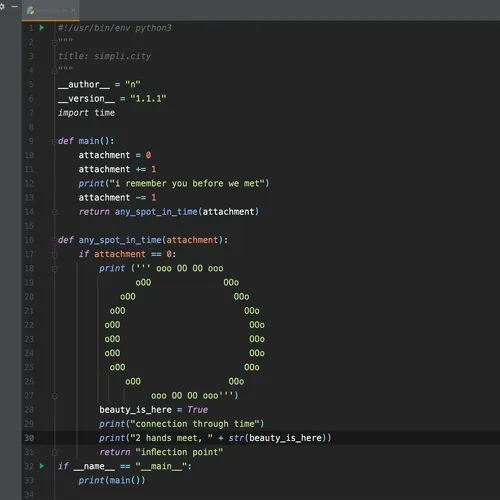Click fold end marker on line 31
Screen dimensions: 500x500
[x=55, y=452]
